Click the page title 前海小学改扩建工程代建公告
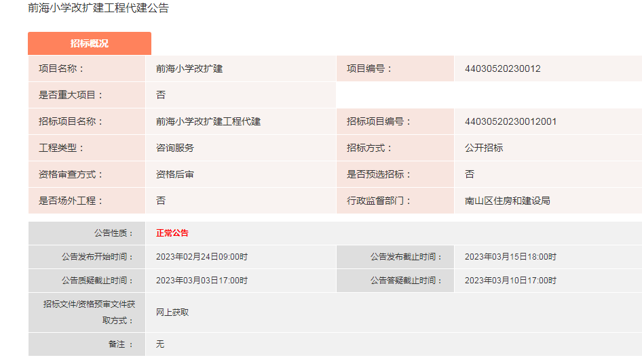The width and height of the screenshot is (642, 364). click(98, 8)
